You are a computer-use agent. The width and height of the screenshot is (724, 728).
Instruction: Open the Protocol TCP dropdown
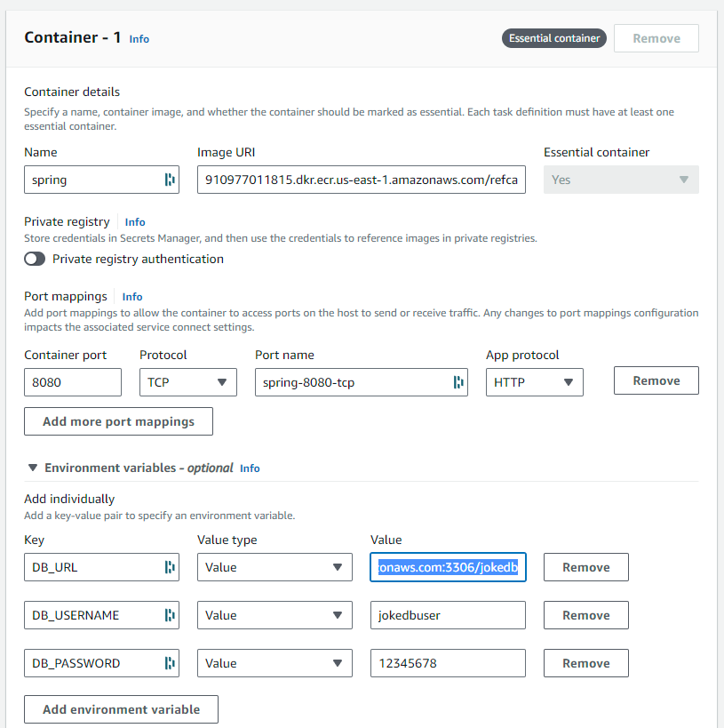point(187,382)
